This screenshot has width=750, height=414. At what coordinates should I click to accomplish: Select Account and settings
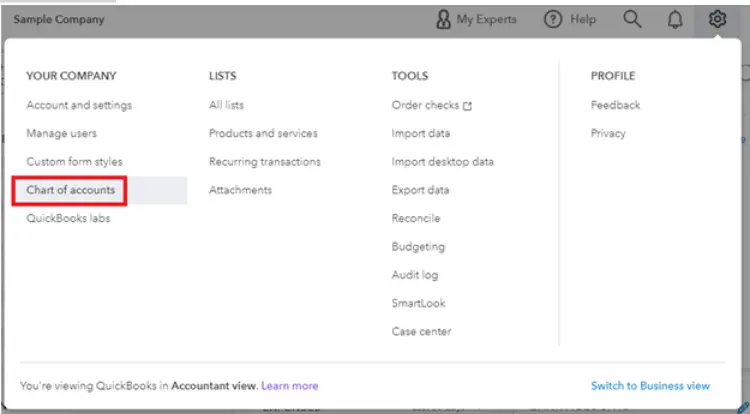click(79, 105)
